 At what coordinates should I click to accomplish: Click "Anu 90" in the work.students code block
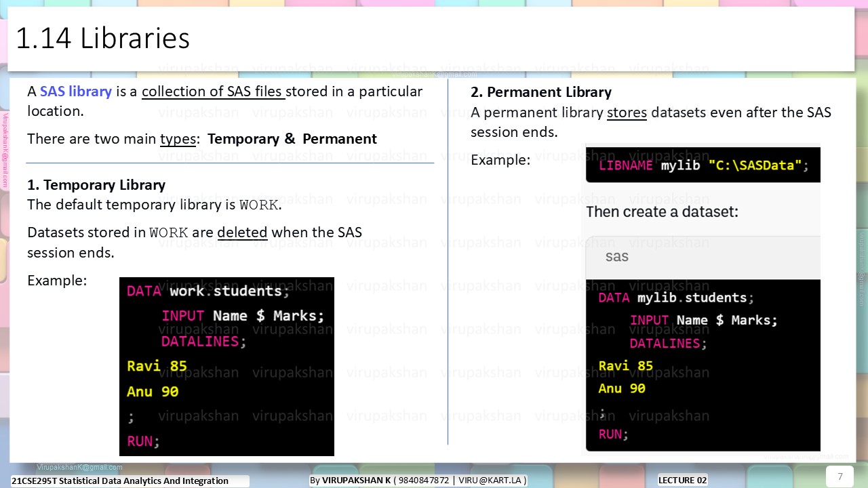click(x=153, y=392)
